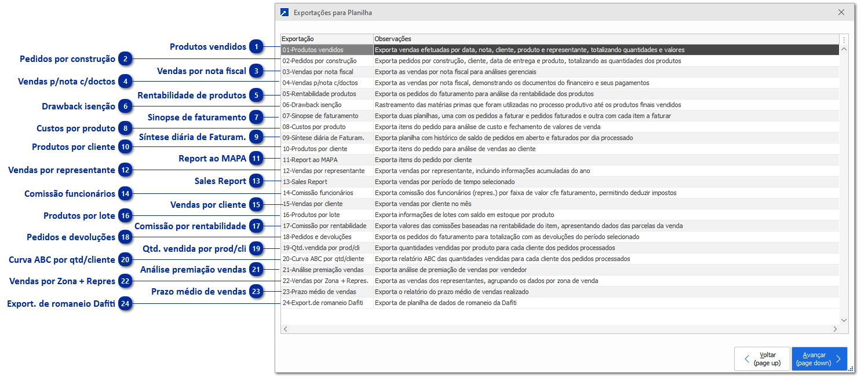The image size is (868, 382).
Task: Click callout badge 24 for Export. de romaneio Dafiti
Action: [126, 304]
